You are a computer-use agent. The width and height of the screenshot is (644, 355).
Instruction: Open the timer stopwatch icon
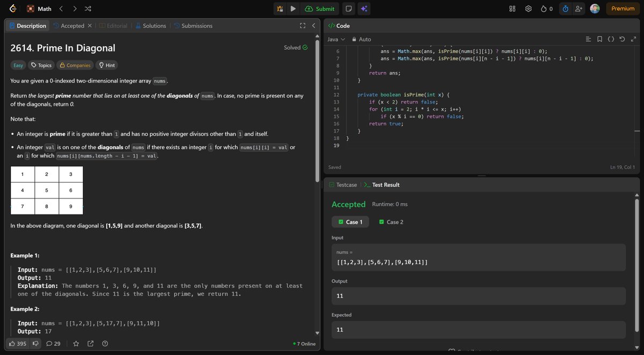click(565, 9)
